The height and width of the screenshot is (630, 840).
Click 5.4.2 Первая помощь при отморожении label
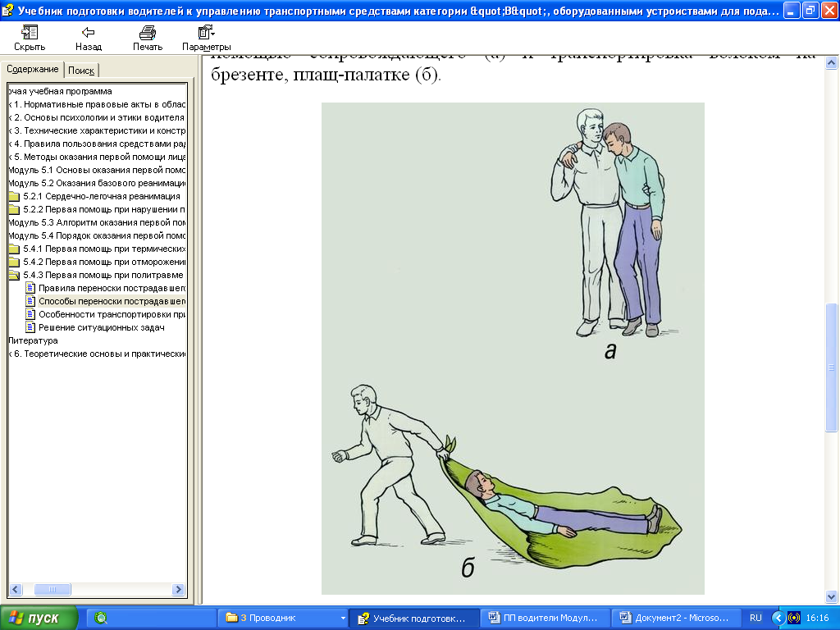[x=104, y=262]
